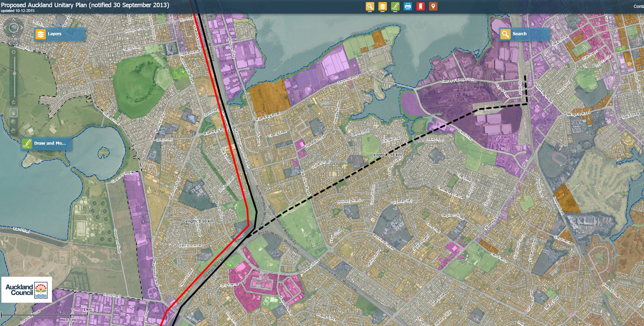
Task: Select the hand Pan tool
Action: tap(13, 113)
